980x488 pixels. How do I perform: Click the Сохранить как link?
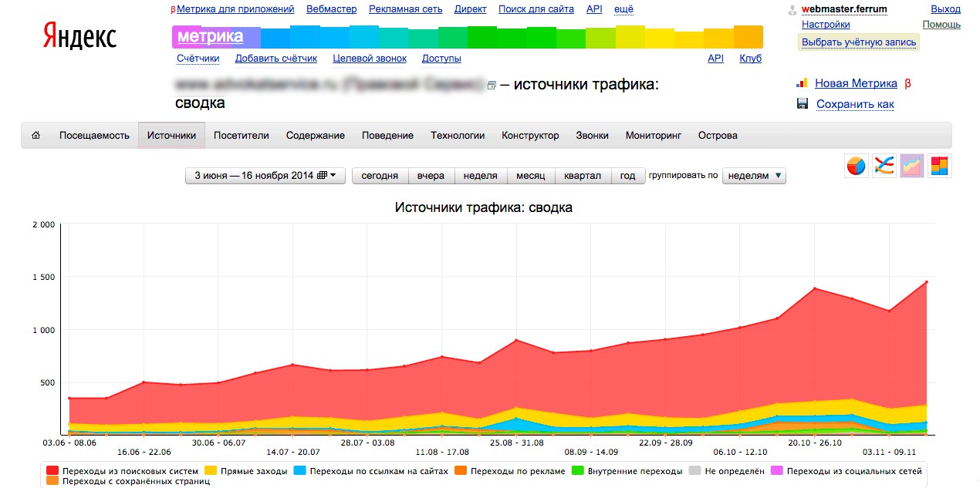coord(855,104)
